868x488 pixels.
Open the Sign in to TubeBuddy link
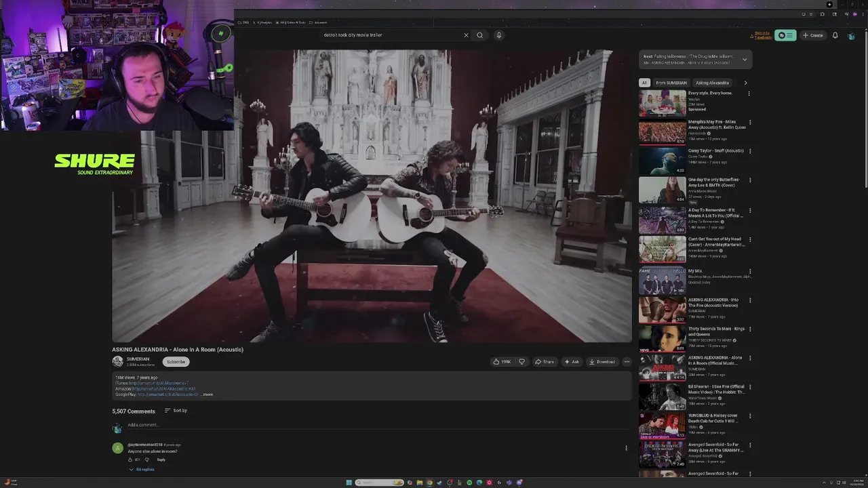(x=763, y=35)
